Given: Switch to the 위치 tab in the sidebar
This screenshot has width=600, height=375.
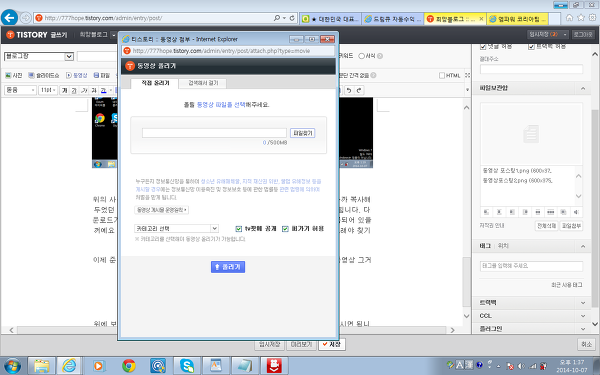Looking at the screenshot, I should [503, 246].
